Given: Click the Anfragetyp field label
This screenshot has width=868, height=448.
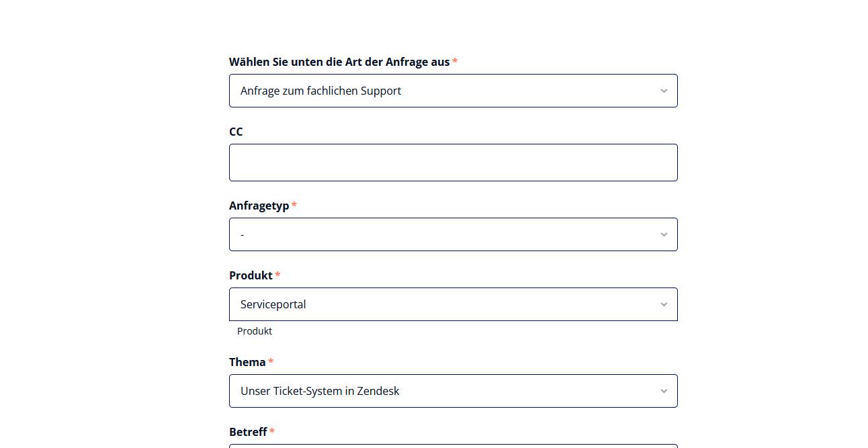Looking at the screenshot, I should pos(259,206).
